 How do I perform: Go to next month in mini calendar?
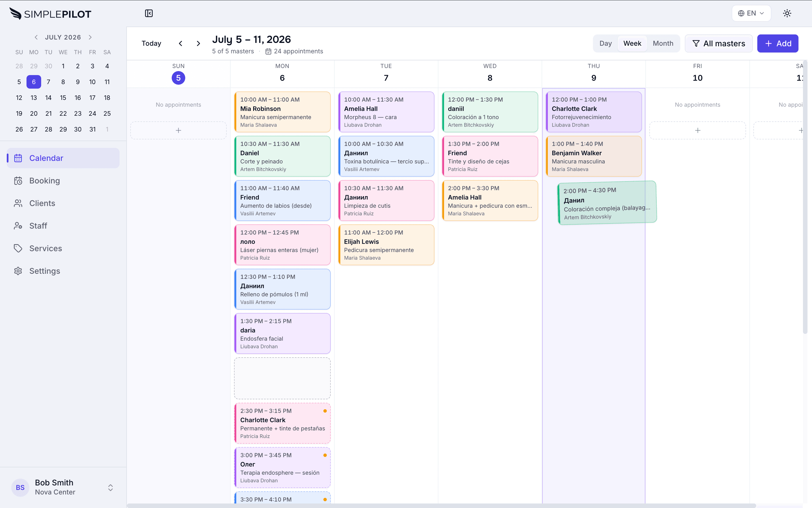90,37
